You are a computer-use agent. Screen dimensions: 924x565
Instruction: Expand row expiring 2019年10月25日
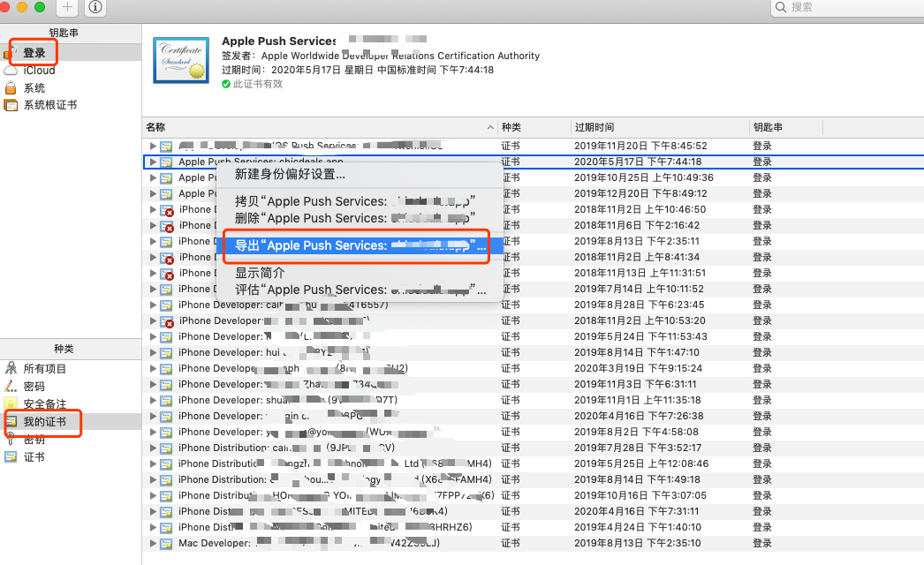(x=153, y=177)
